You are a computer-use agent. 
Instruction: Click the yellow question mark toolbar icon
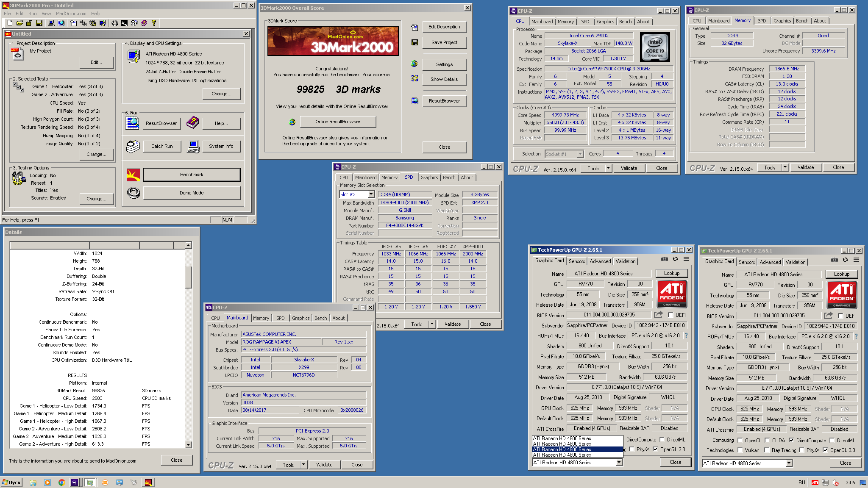pos(153,23)
